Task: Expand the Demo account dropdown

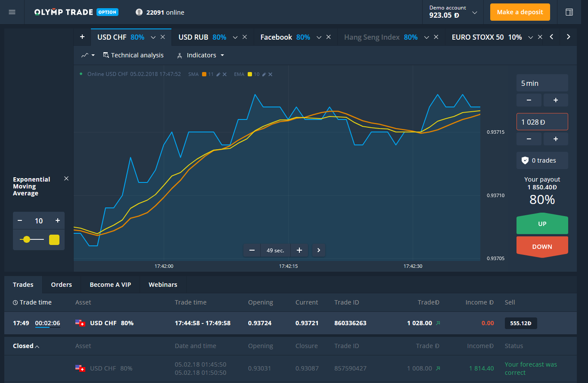Action: (475, 13)
